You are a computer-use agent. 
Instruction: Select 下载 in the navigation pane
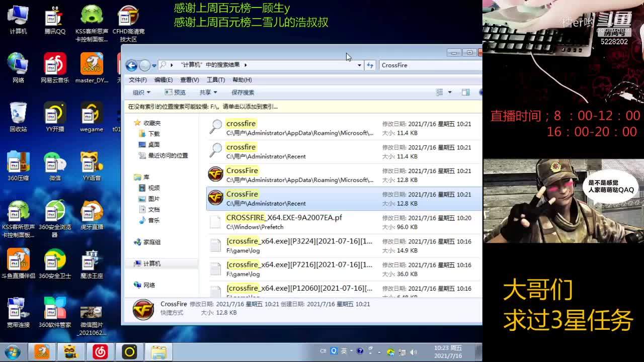(x=149, y=134)
